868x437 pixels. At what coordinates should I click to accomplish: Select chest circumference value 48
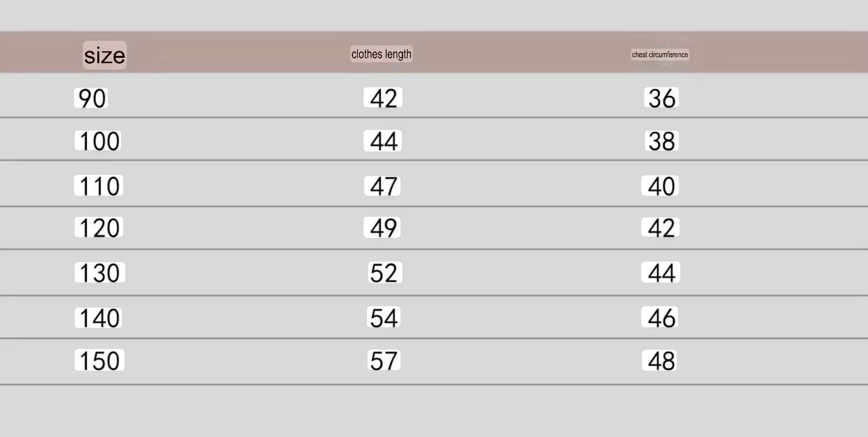(x=661, y=361)
